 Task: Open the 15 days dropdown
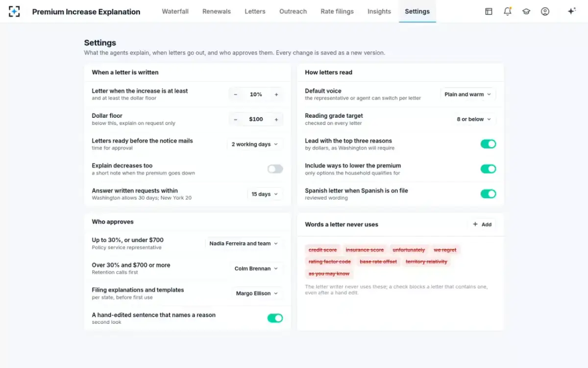coord(265,194)
